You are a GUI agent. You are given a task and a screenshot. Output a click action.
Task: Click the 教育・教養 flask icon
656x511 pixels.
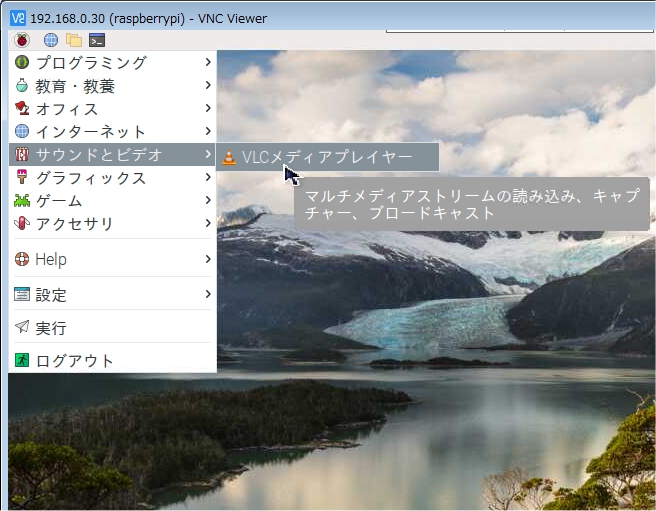coord(22,85)
